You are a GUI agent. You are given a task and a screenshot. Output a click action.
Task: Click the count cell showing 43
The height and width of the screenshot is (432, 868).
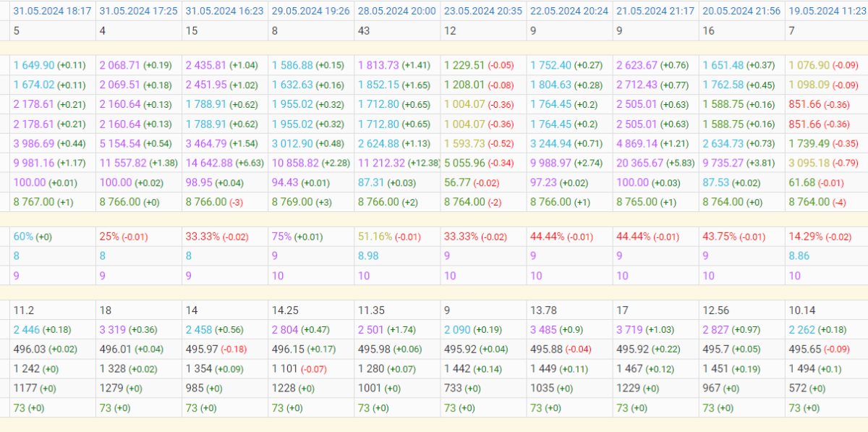(364, 30)
